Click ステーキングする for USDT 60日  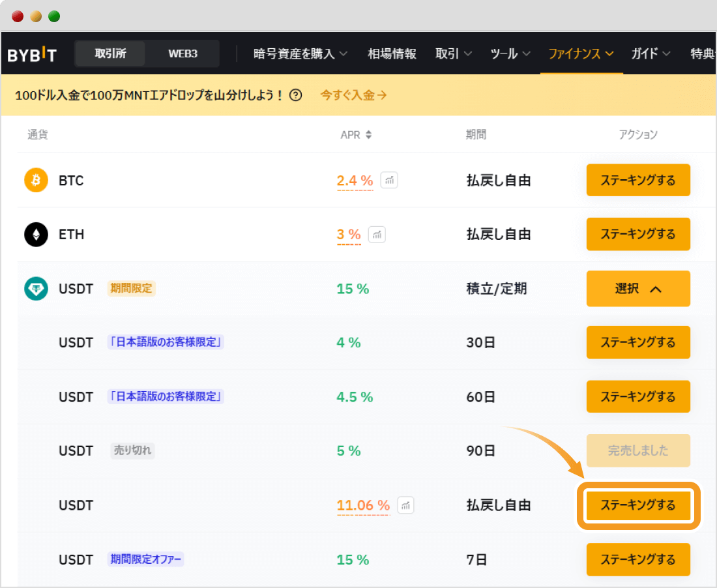coord(638,396)
